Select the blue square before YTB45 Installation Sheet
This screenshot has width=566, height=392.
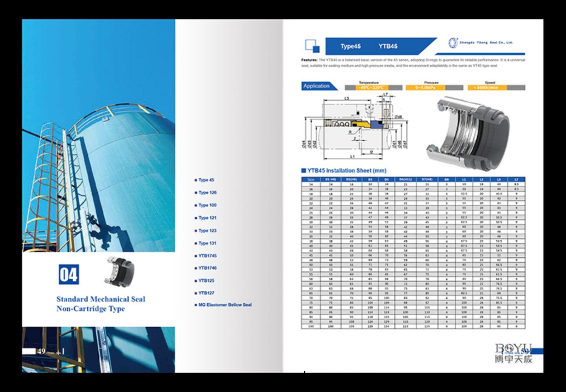[303, 171]
